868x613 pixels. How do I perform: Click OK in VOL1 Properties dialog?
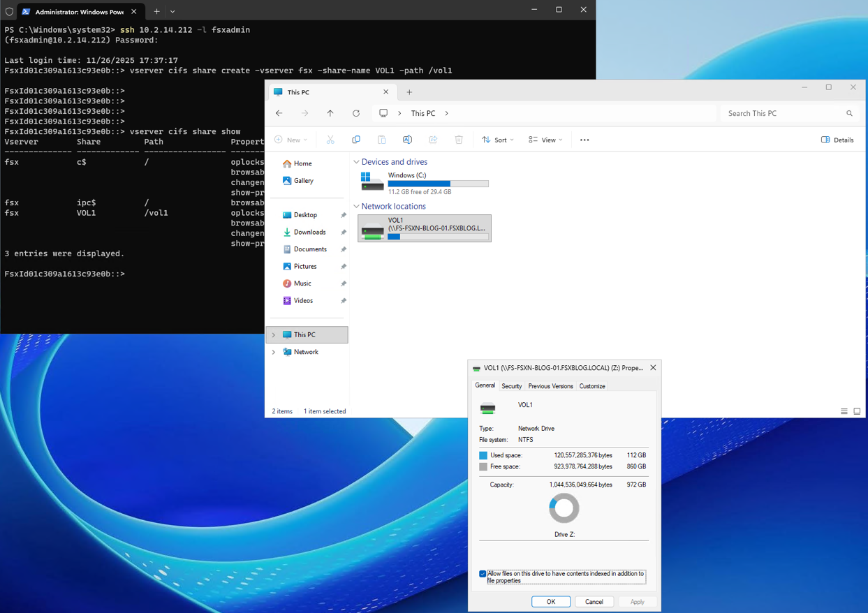[x=551, y=602]
